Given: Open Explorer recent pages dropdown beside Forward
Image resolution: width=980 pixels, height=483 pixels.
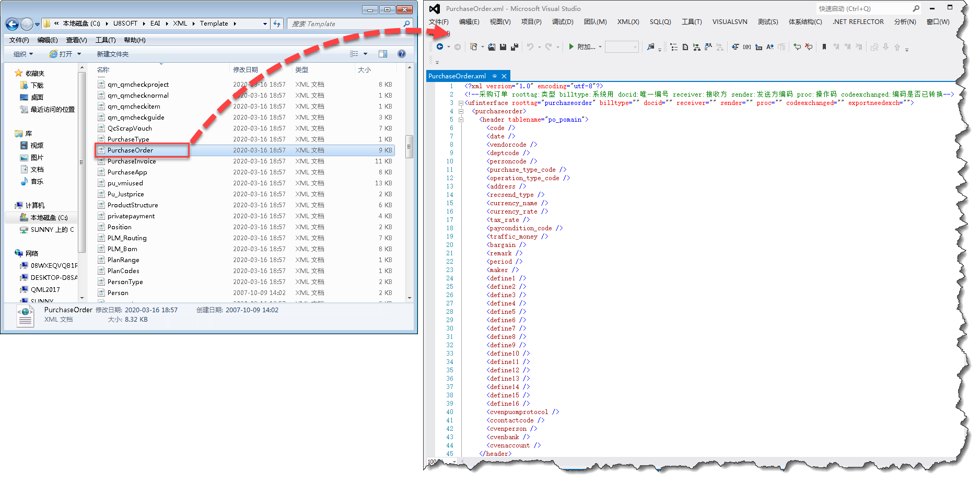Looking at the screenshot, I should 37,24.
